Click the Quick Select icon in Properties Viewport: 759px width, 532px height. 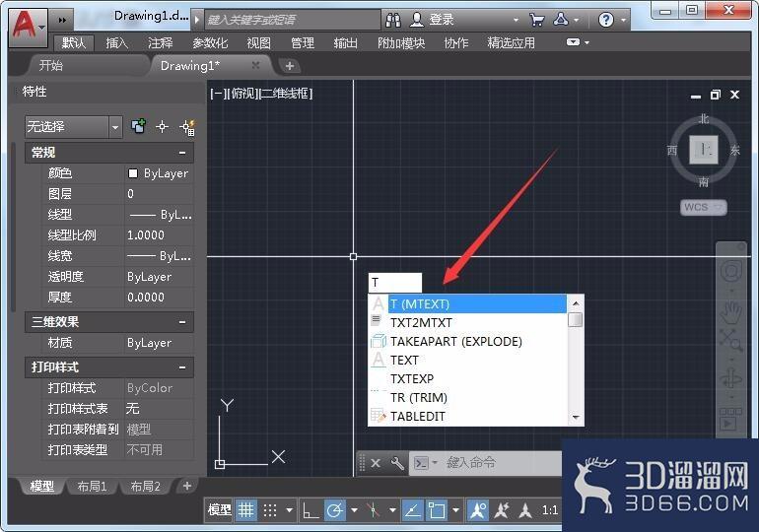pyautogui.click(x=187, y=127)
